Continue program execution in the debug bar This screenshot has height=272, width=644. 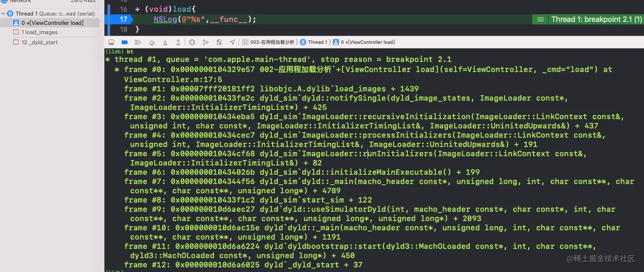point(138,42)
